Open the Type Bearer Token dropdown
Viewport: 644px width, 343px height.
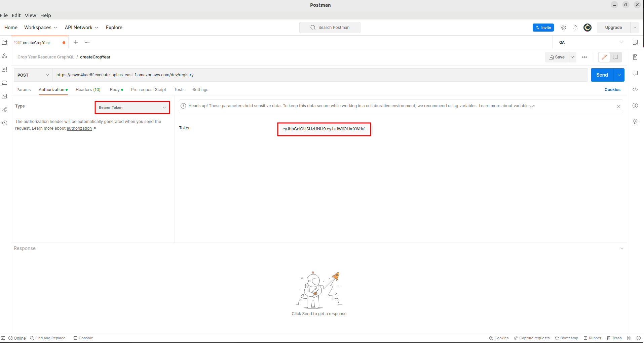click(x=132, y=108)
